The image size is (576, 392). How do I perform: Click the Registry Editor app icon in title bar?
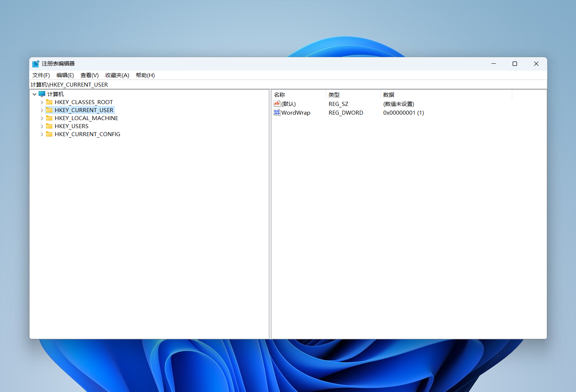[x=35, y=64]
